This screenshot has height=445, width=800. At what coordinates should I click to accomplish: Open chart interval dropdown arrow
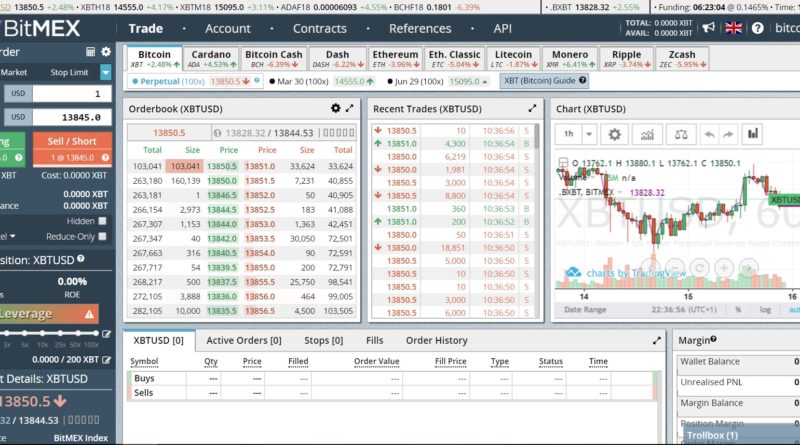(x=589, y=134)
